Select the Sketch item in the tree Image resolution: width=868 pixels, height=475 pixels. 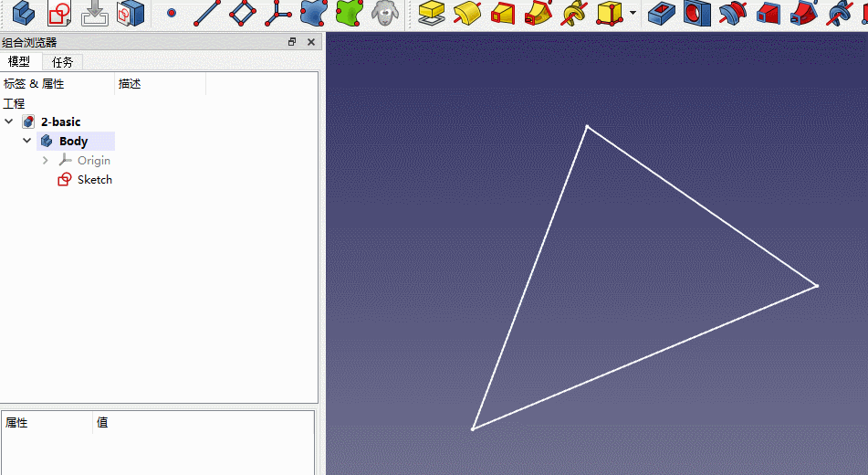[94, 180]
